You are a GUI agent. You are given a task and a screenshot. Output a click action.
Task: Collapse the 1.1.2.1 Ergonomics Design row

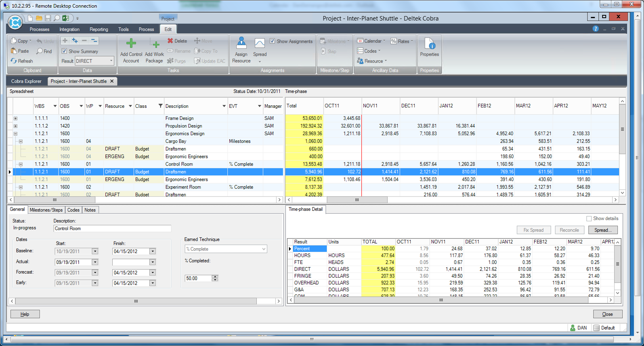15,134
